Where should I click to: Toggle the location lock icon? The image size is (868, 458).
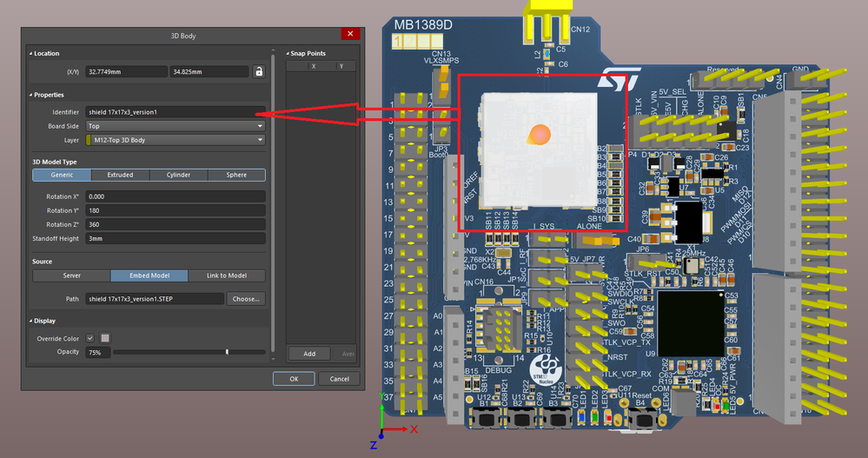pos(259,71)
